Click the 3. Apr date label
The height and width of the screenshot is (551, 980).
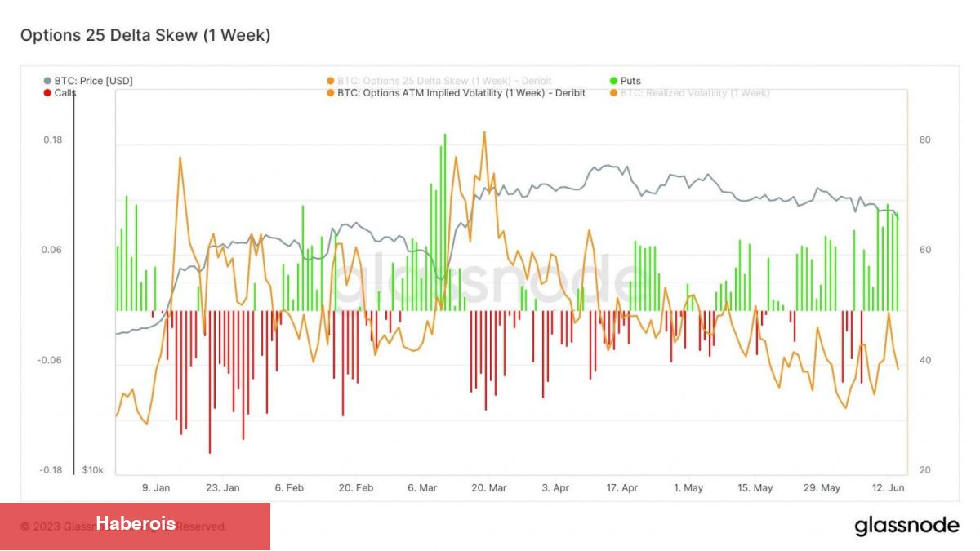tap(555, 488)
